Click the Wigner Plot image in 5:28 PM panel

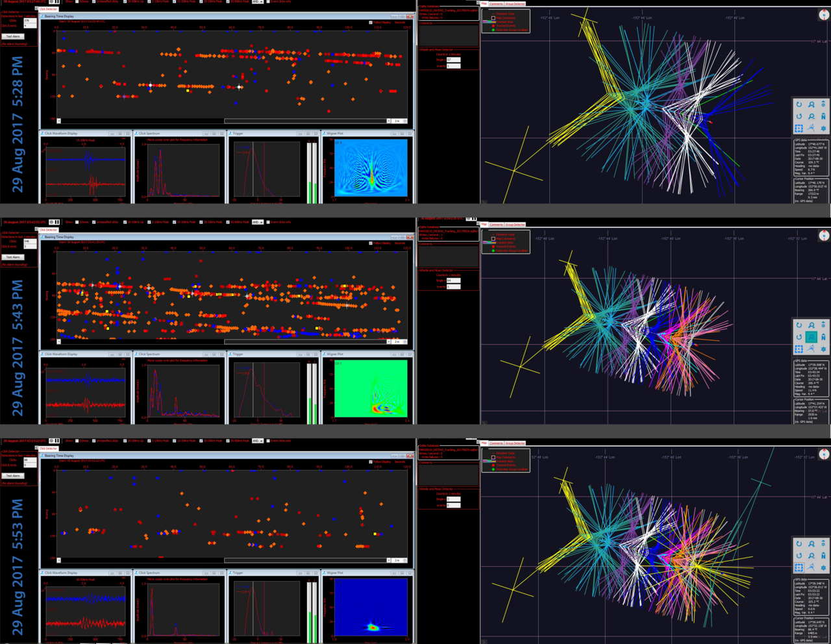371,167
